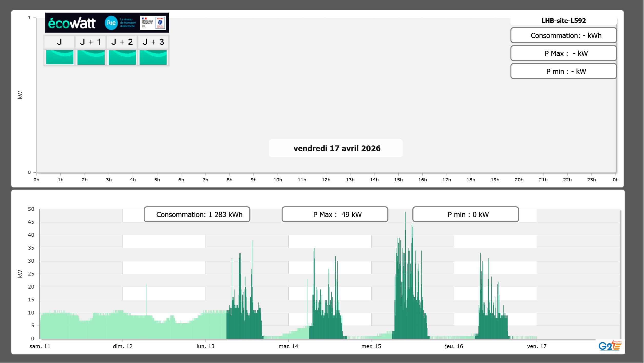This screenshot has width=644, height=363.
Task: Select the J + 2 green signal tile
Action: point(122,57)
